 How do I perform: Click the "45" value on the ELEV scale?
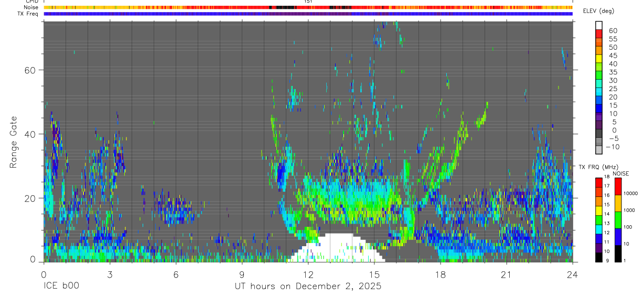pyautogui.click(x=613, y=56)
